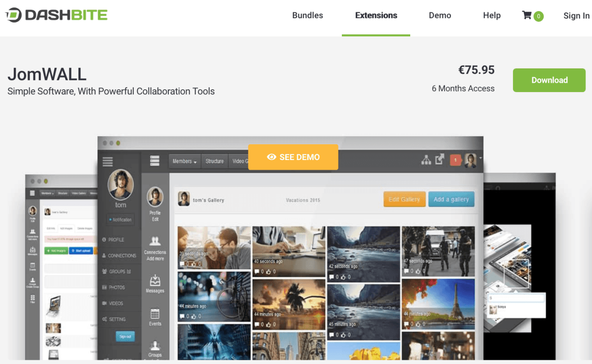Click the See Demo button
Viewport: 592px width, 364px height.
coord(293,157)
